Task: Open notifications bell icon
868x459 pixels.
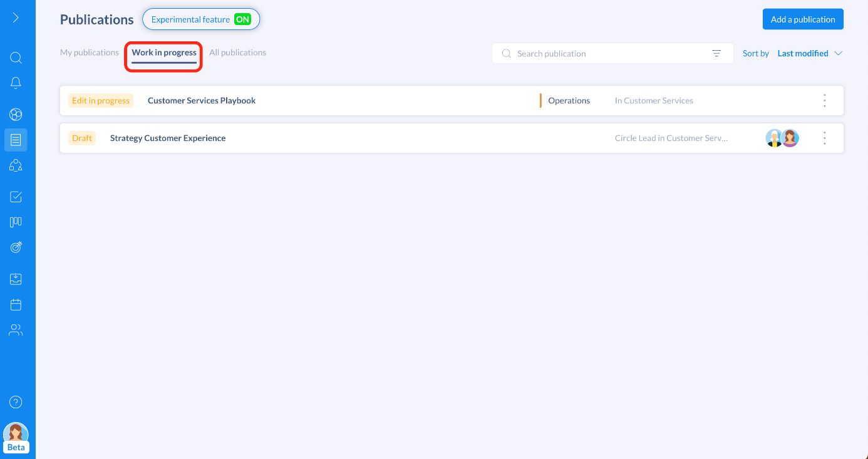Action: coord(16,83)
